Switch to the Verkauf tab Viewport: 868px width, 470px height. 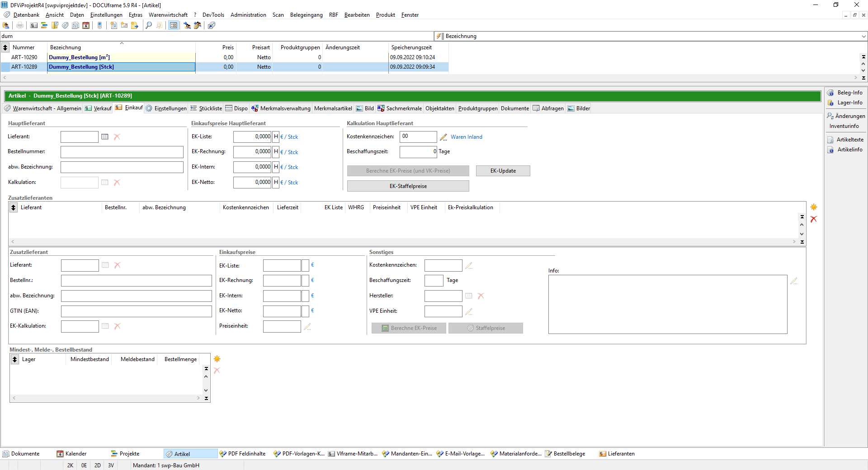point(99,108)
